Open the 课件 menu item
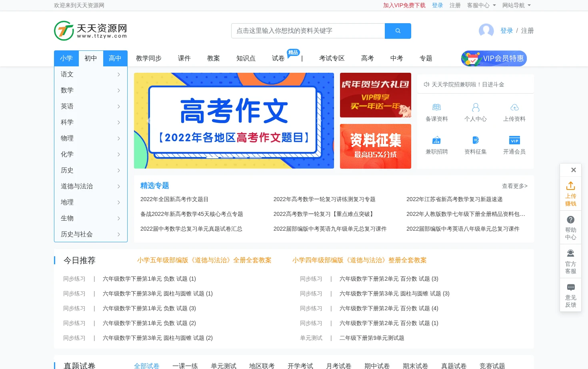 click(x=184, y=58)
